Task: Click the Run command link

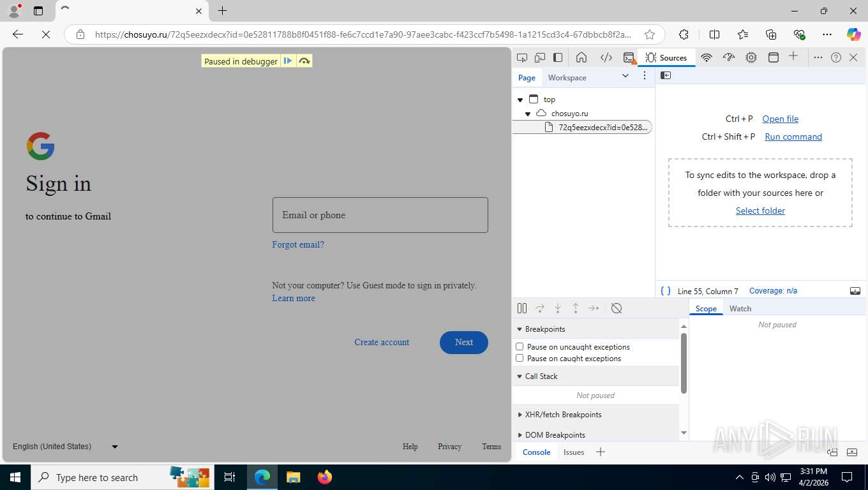Action: click(x=793, y=137)
